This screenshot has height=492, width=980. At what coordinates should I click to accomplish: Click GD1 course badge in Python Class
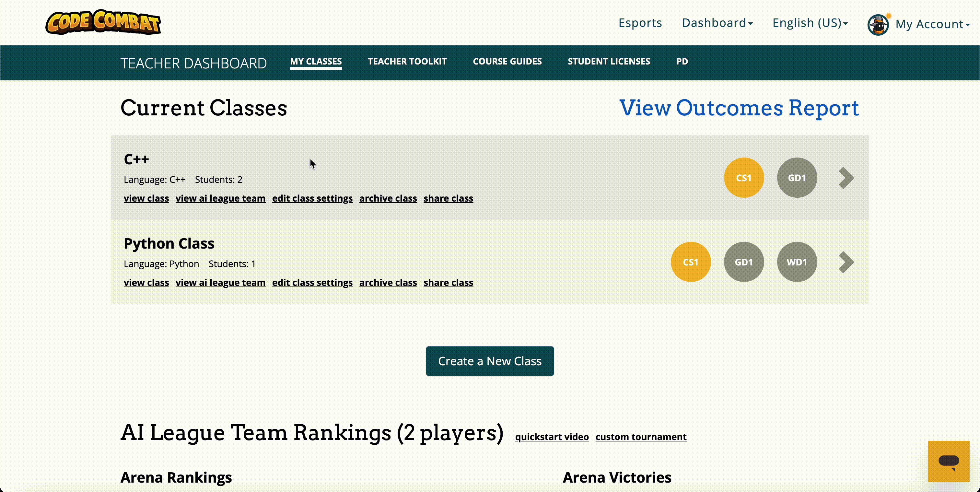pos(743,262)
